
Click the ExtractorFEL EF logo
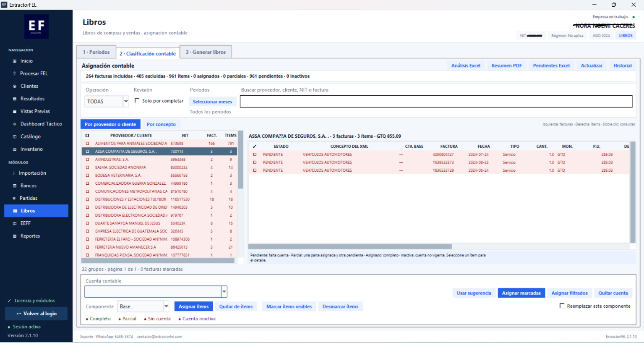[x=37, y=26]
